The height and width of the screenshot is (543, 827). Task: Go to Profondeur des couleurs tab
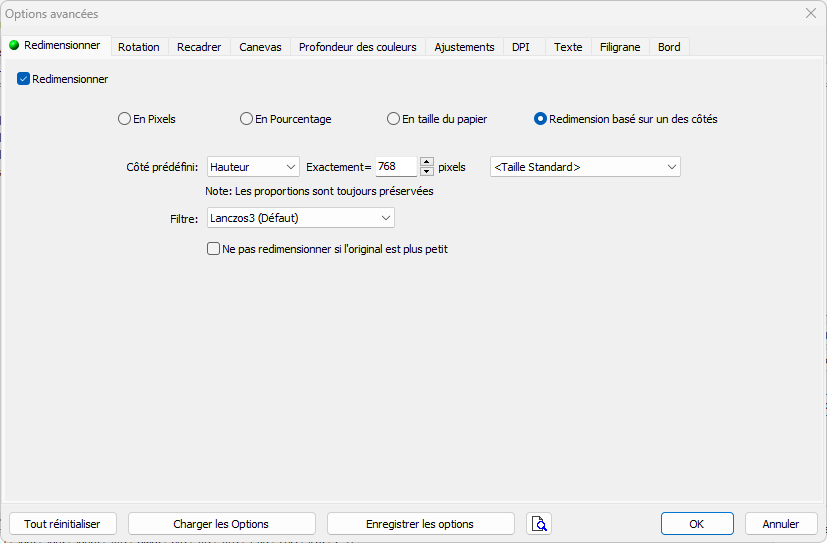[358, 47]
